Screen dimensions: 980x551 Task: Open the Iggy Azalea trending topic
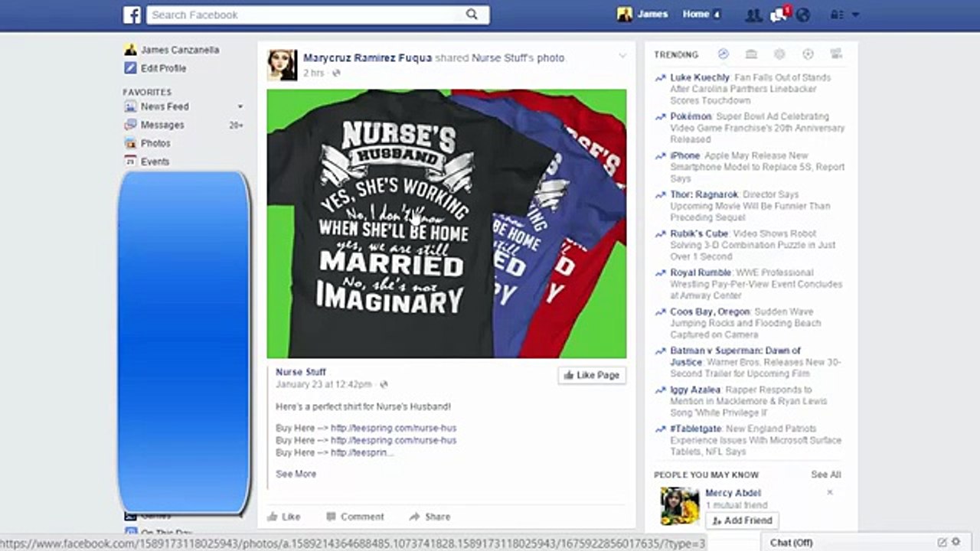pyautogui.click(x=695, y=390)
